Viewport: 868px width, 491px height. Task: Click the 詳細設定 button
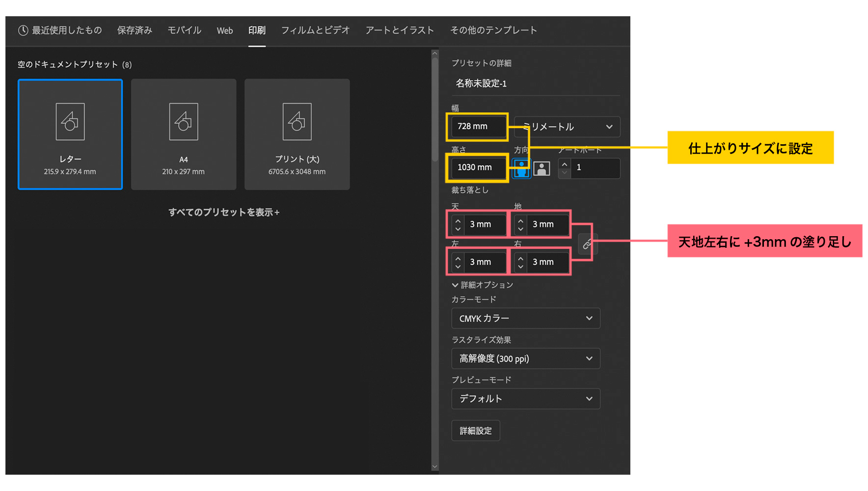coord(476,431)
